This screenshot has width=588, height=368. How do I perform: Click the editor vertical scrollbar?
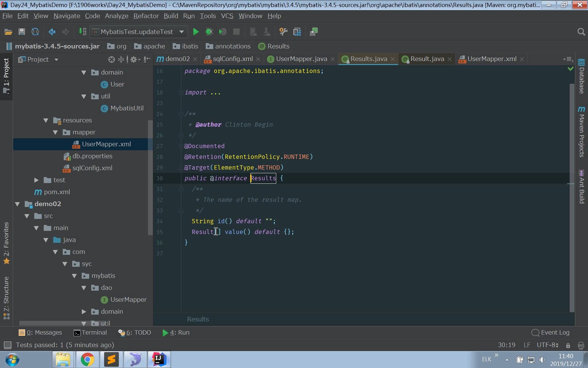571,196
